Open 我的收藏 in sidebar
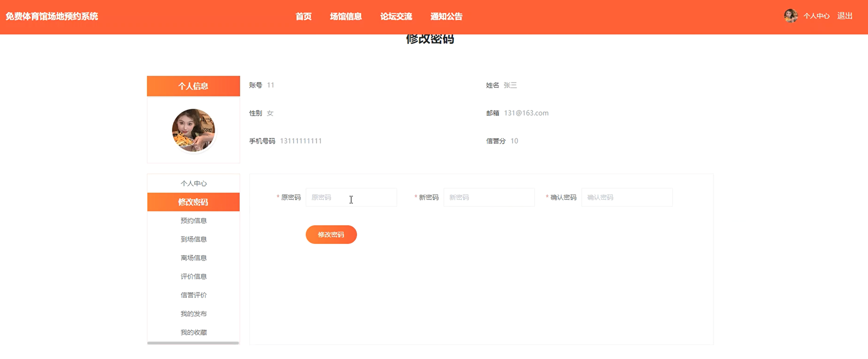The width and height of the screenshot is (868, 359). [193, 333]
